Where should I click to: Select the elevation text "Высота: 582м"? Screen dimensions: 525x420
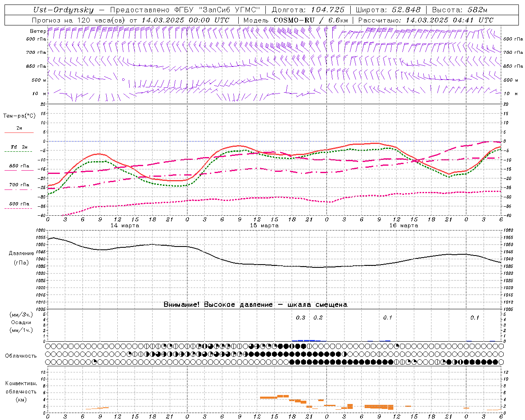pos(459,10)
